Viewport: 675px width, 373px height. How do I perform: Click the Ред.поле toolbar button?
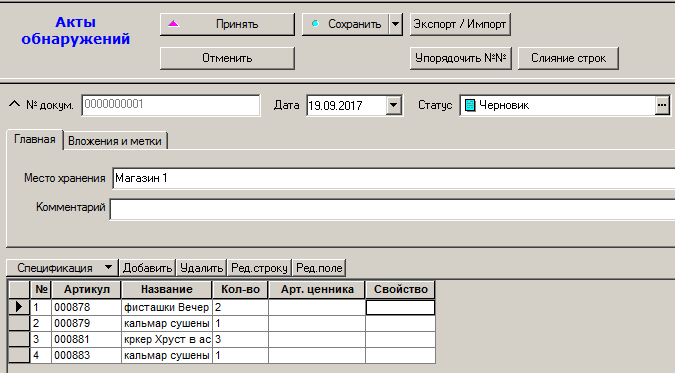(x=319, y=268)
